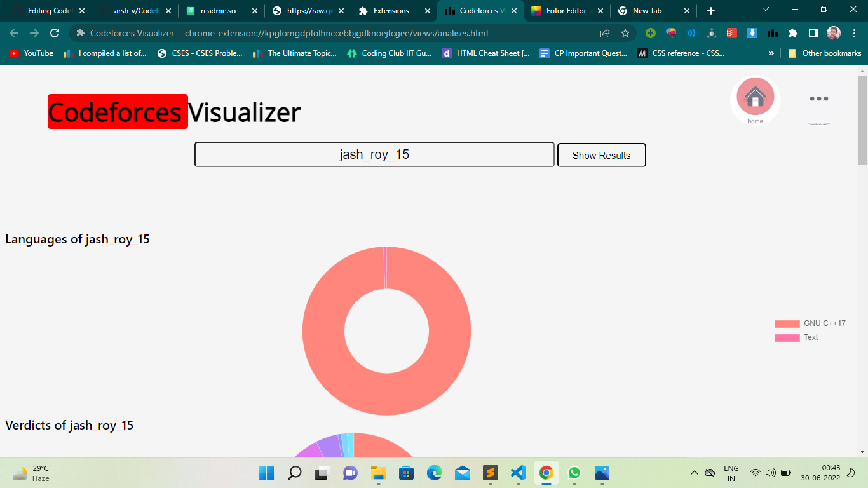868x488 pixels.
Task: Launch WhatsApp from the taskbar
Action: [x=574, y=473]
